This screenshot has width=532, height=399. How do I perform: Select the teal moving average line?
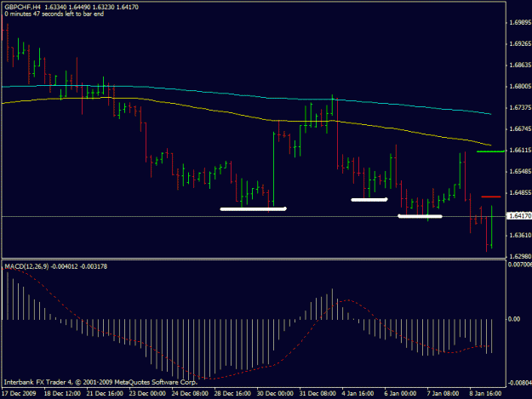247,96
